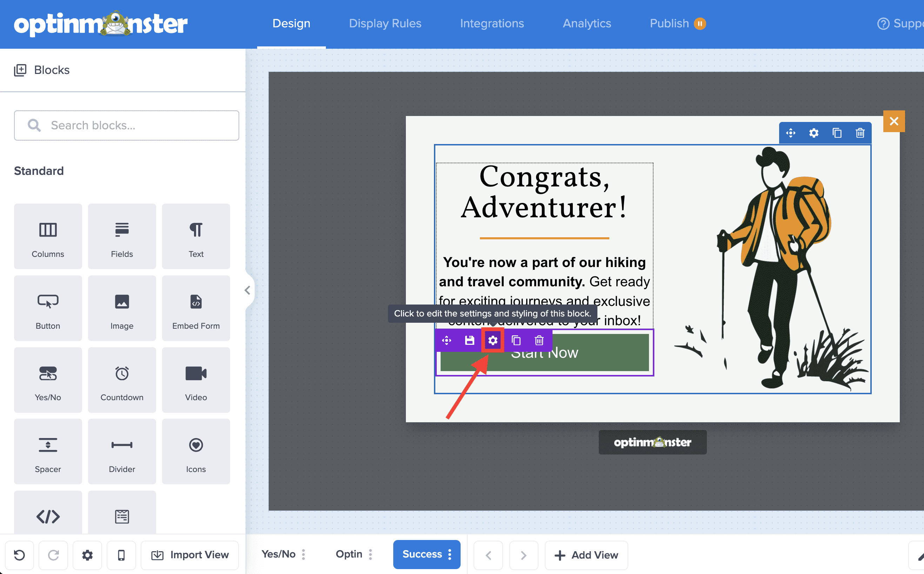This screenshot has height=574, width=924.
Task: Click the Import View button
Action: tap(190, 555)
